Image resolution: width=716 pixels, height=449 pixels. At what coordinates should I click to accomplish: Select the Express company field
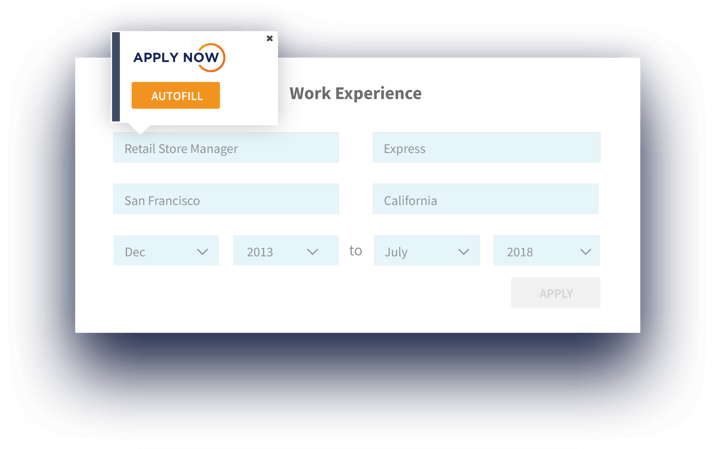point(486,148)
